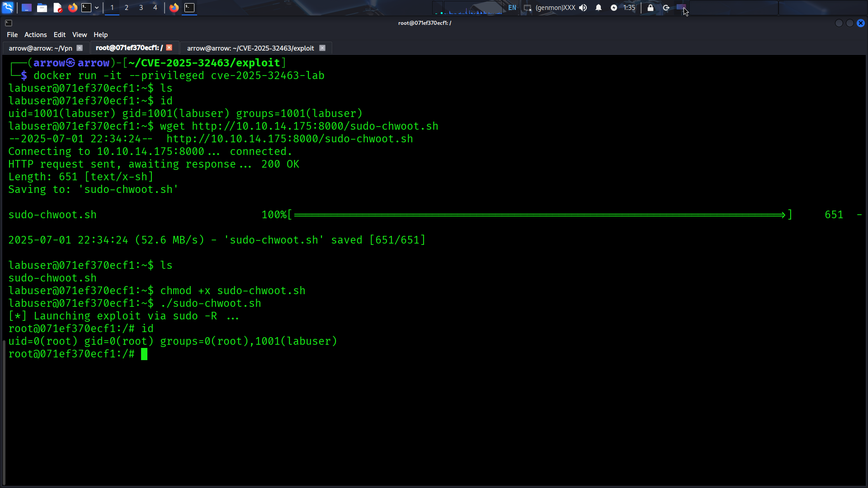The image size is (868, 488).
Task: Click the power manager lightning icon
Action: [614, 8]
